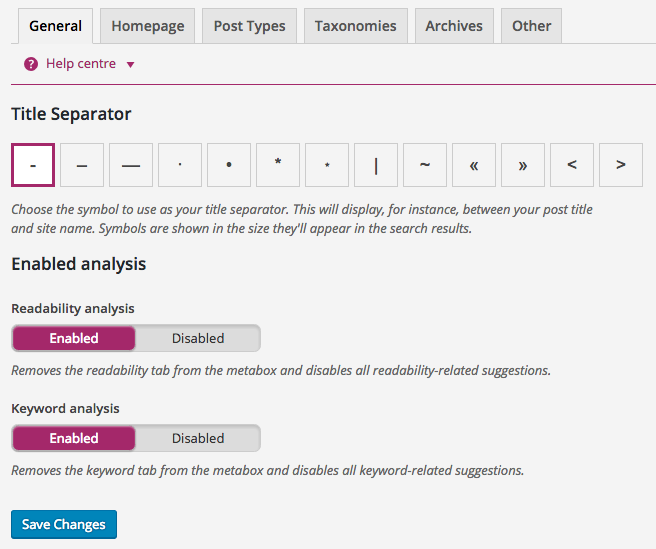Pick the left double angle quote separator
Viewport: 656px width, 549px height.
tap(474, 165)
